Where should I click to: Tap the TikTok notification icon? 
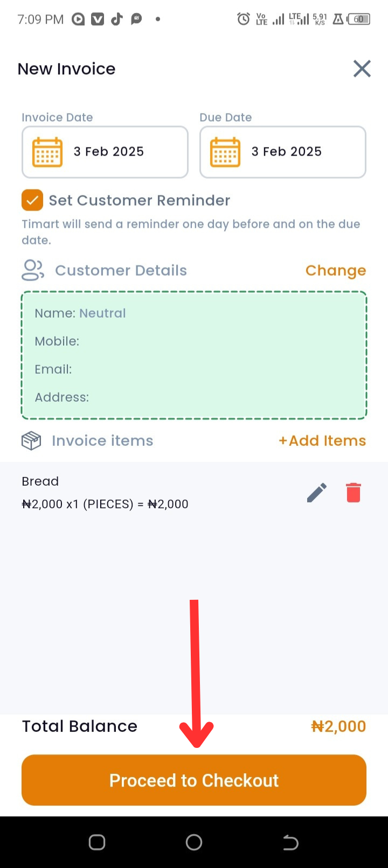point(116,19)
